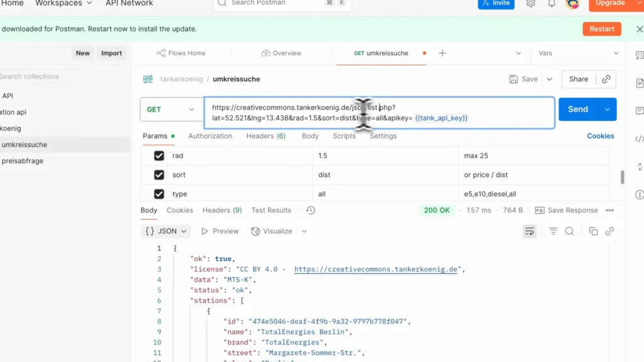This screenshot has height=362, width=644.
Task: Open the notifications bell
Action: (552, 3)
